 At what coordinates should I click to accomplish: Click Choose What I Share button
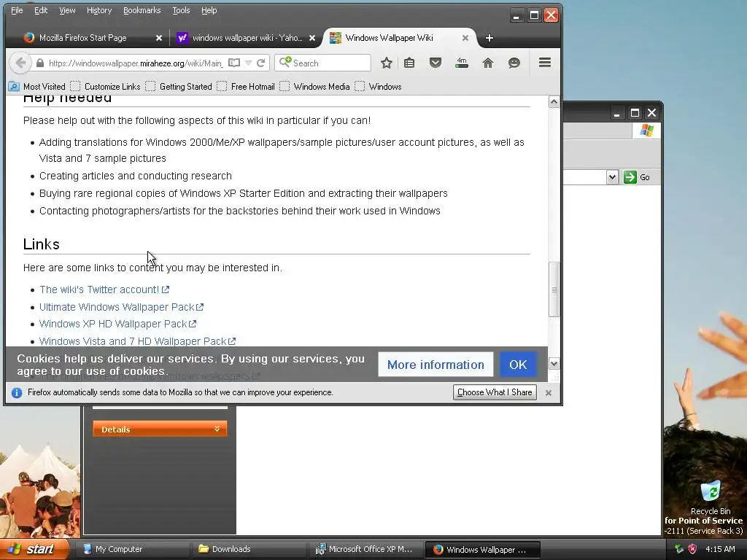[495, 392]
